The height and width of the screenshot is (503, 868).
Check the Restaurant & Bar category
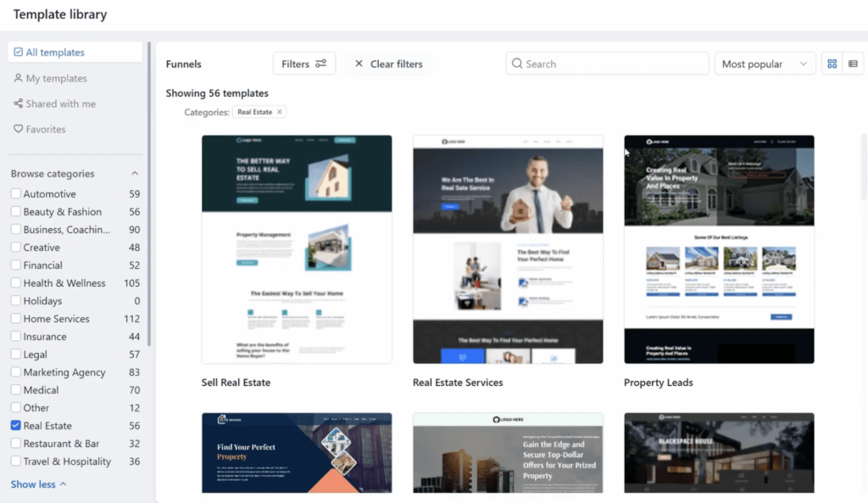[x=15, y=443]
